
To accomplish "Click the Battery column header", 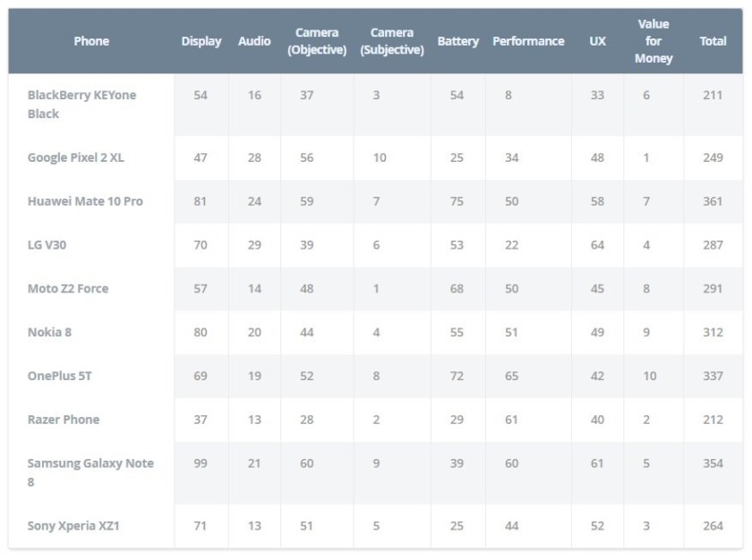I will tap(457, 41).
